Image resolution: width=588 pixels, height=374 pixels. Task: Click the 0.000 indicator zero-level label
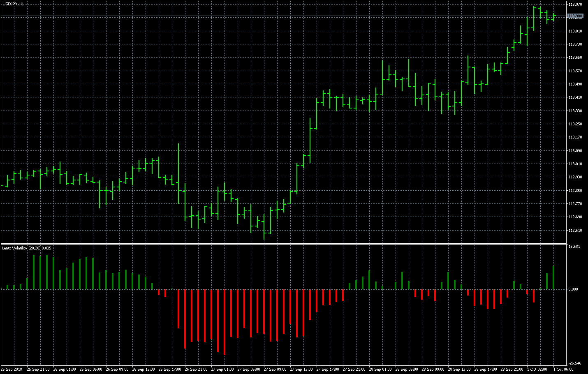coord(573,289)
